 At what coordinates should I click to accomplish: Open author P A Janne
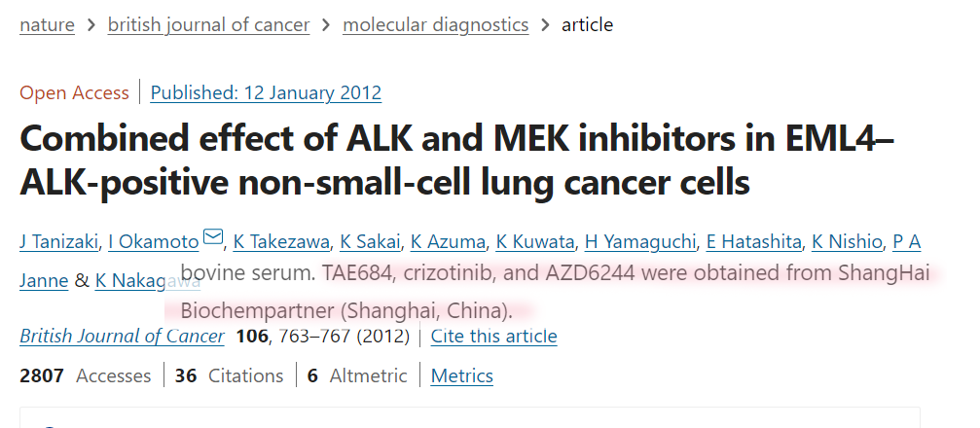click(906, 242)
